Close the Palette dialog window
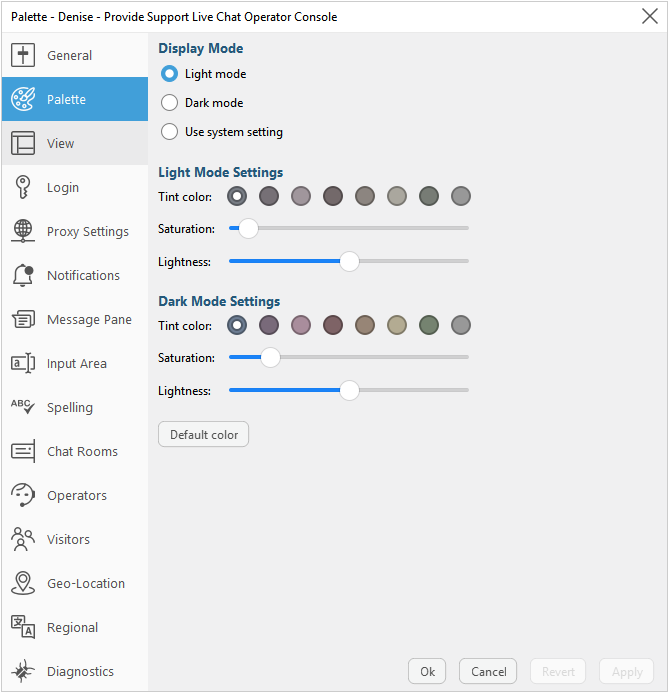The image size is (669, 693). pyautogui.click(x=650, y=17)
